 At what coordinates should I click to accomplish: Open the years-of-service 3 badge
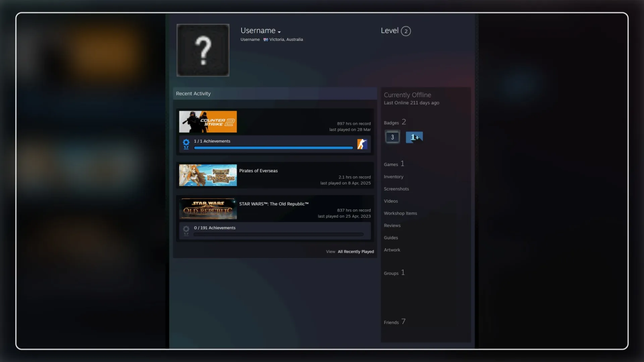(392, 137)
